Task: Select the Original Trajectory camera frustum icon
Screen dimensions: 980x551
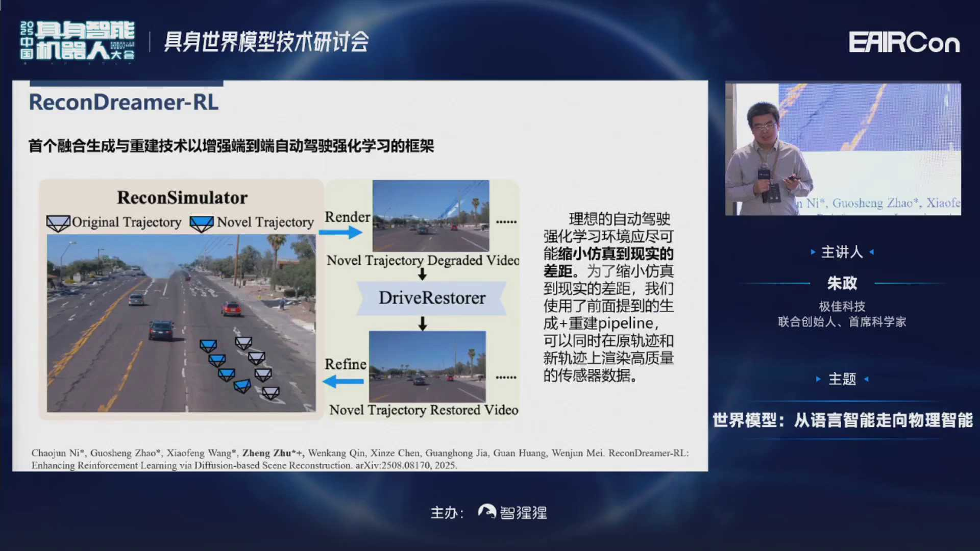Action: tap(59, 222)
